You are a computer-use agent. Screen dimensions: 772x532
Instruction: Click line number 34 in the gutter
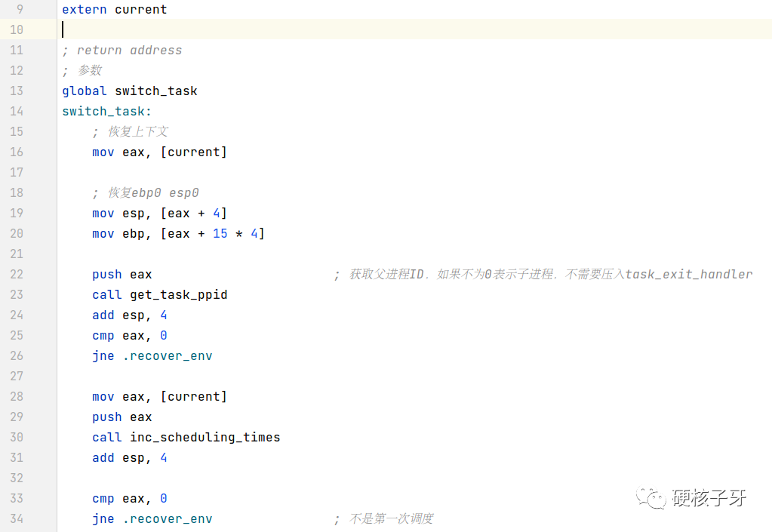[17, 518]
